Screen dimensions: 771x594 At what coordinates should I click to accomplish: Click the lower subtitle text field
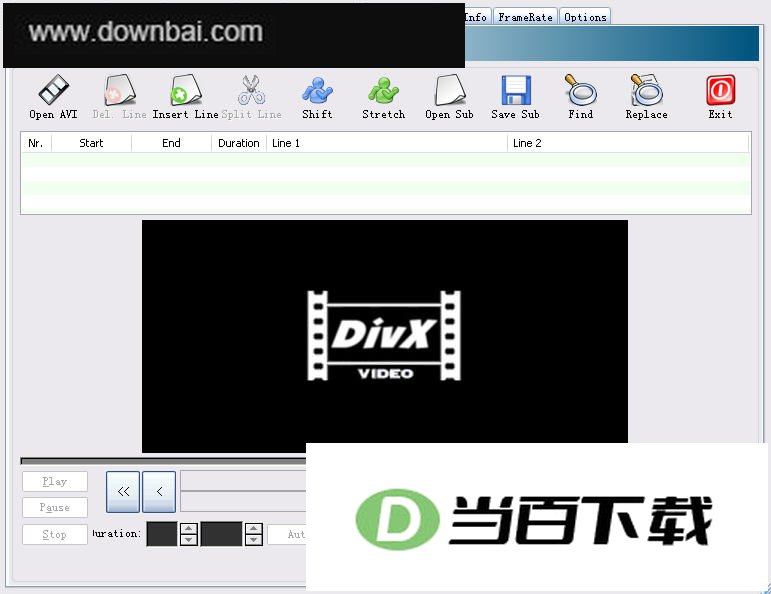(243, 502)
